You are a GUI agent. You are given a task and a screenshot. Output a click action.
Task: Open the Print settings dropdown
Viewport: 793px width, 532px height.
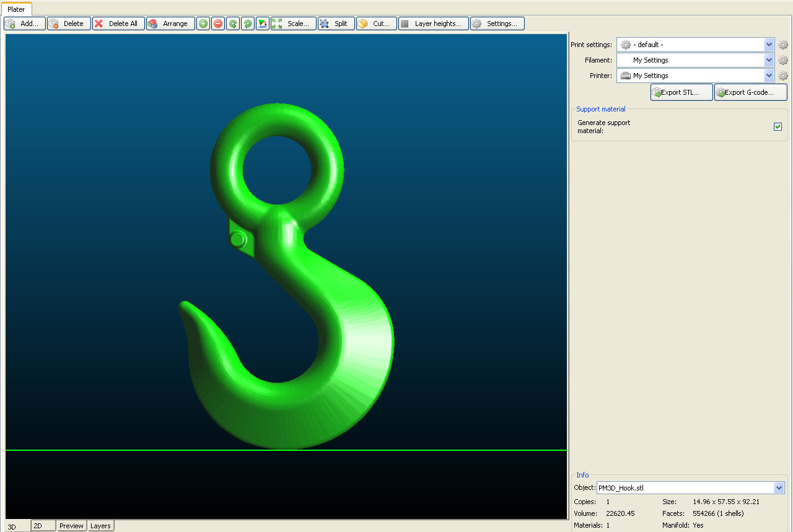768,44
